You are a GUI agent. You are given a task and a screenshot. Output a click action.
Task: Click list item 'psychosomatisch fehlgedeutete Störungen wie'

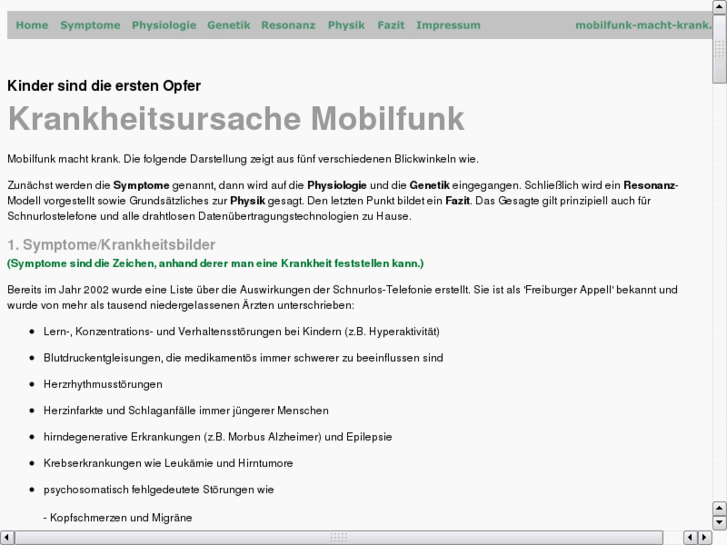(x=159, y=489)
